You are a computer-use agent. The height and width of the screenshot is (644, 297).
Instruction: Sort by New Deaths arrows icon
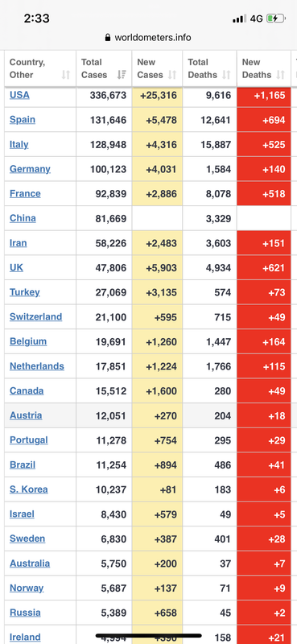[281, 75]
